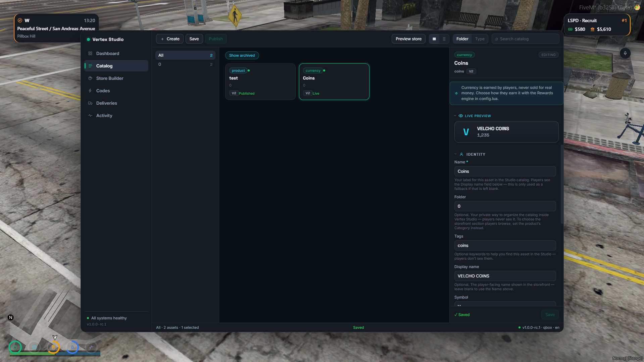
Task: Open Store Builder in the sidebar
Action: pos(116,78)
